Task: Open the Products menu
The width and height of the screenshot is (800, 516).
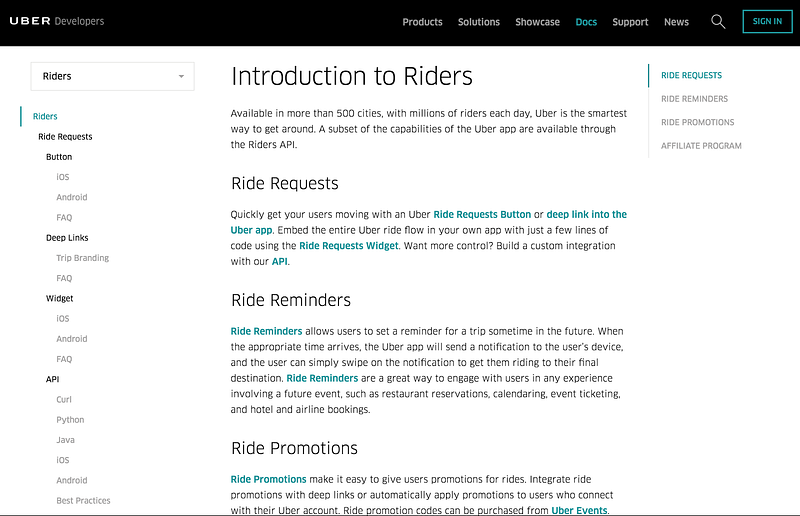Action: coord(422,22)
